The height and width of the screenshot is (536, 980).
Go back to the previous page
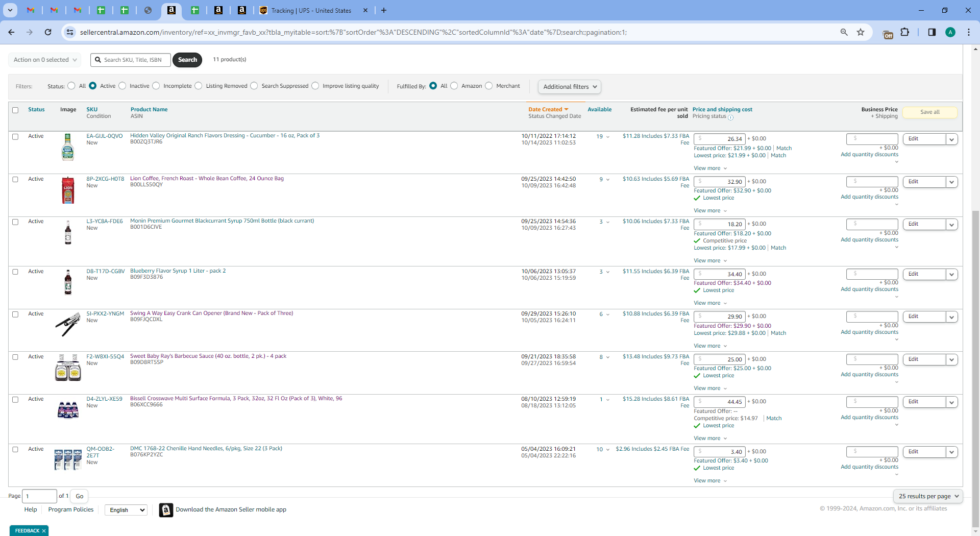[11, 32]
